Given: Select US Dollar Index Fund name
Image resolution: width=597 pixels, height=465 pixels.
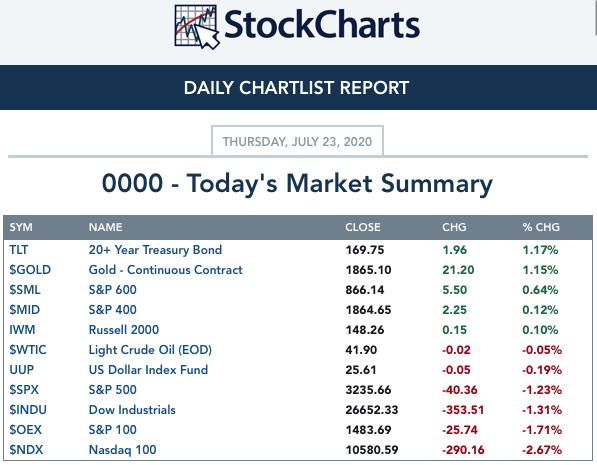Looking at the screenshot, I should 148,370.
